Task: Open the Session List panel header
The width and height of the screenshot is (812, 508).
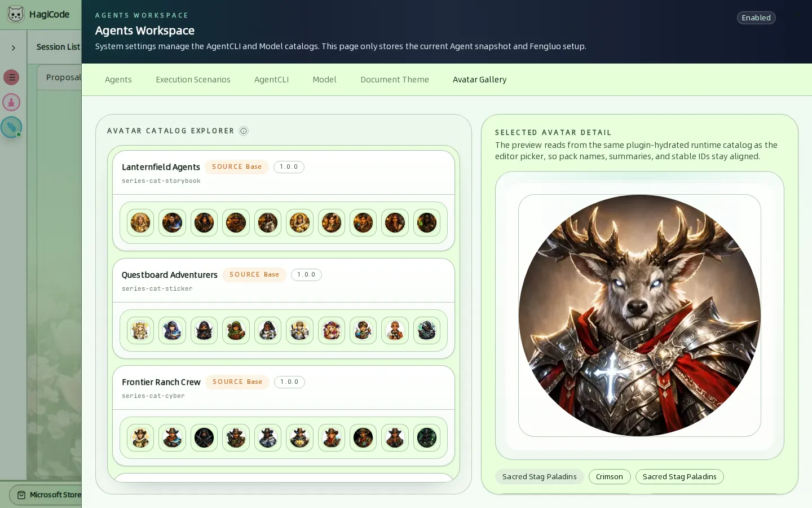Action: coord(58,47)
